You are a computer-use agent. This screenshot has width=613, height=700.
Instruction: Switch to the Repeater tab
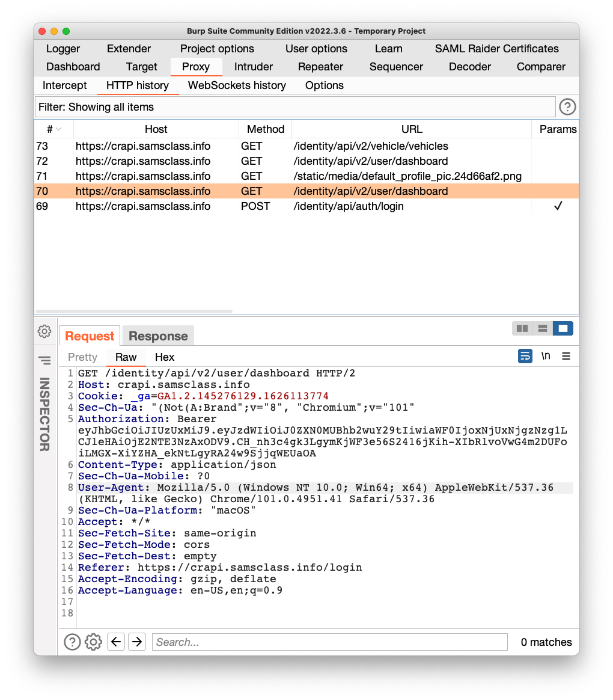click(321, 67)
